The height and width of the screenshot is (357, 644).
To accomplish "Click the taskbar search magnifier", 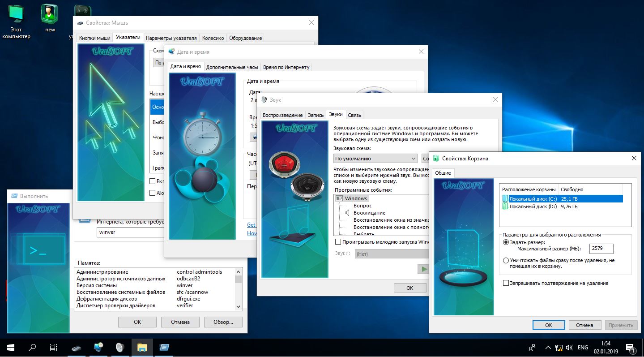I will click(32, 347).
